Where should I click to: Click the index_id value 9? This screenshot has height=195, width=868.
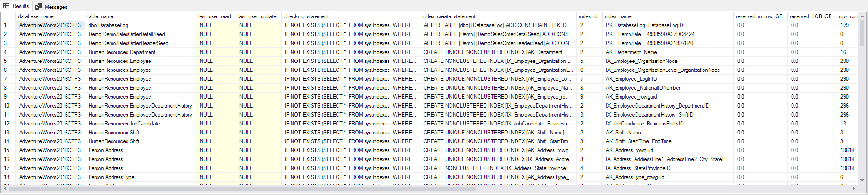tap(590, 97)
